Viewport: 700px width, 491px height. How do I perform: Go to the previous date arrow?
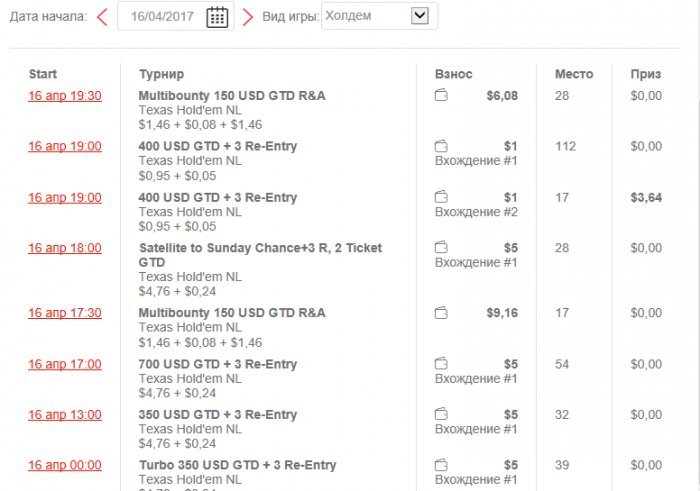click(102, 17)
